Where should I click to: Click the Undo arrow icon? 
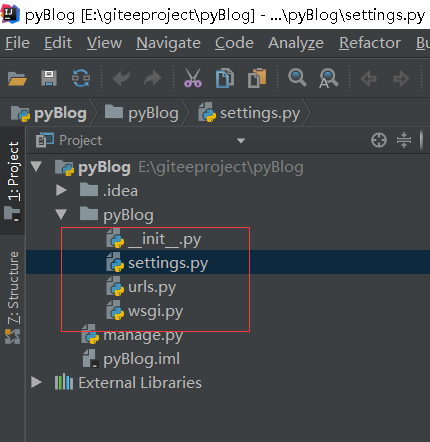coord(121,79)
